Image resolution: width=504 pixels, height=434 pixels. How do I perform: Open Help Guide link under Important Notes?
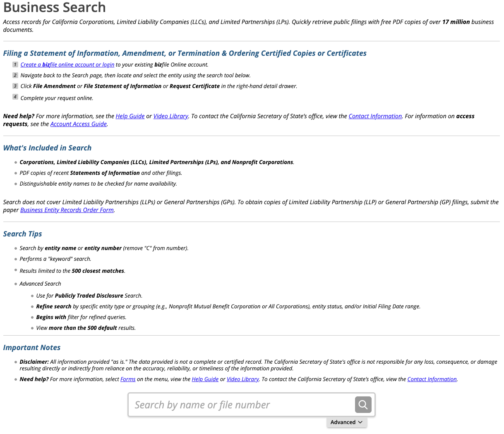[205, 379]
